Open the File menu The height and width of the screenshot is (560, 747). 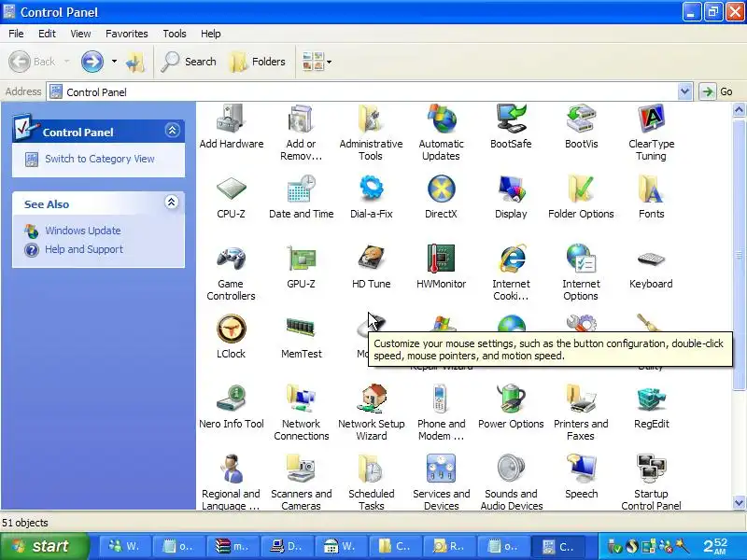point(16,34)
